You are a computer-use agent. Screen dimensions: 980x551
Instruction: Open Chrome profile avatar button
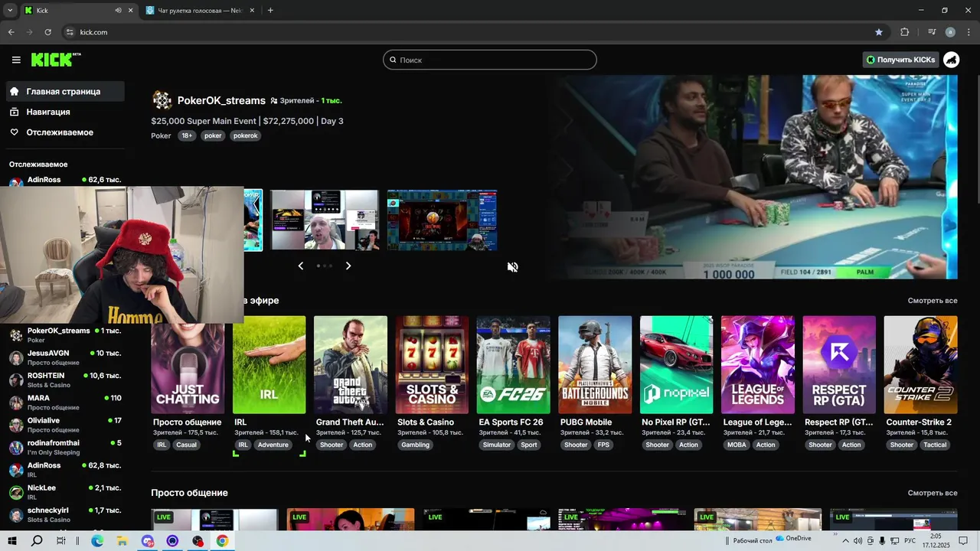(950, 32)
